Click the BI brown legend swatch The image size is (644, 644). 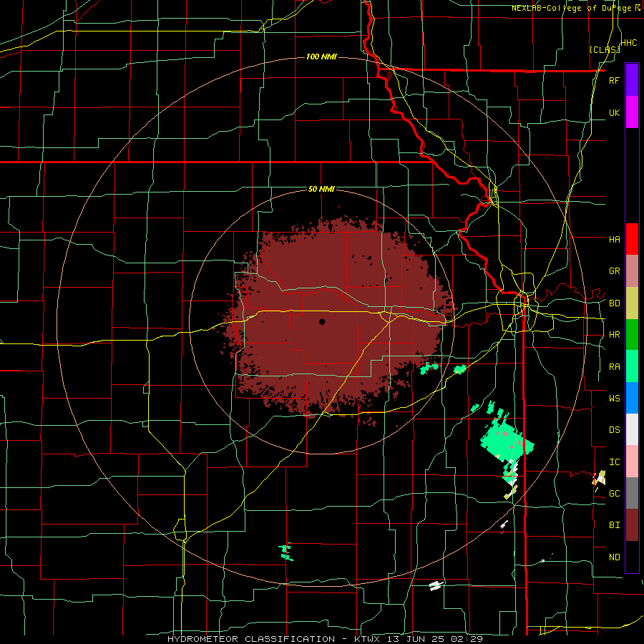coord(632,525)
